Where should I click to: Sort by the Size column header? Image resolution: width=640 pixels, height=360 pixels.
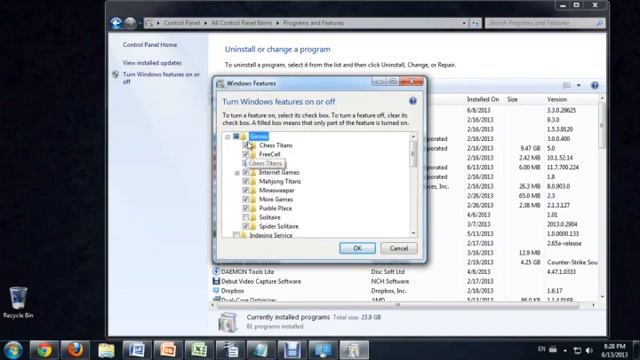tap(512, 99)
